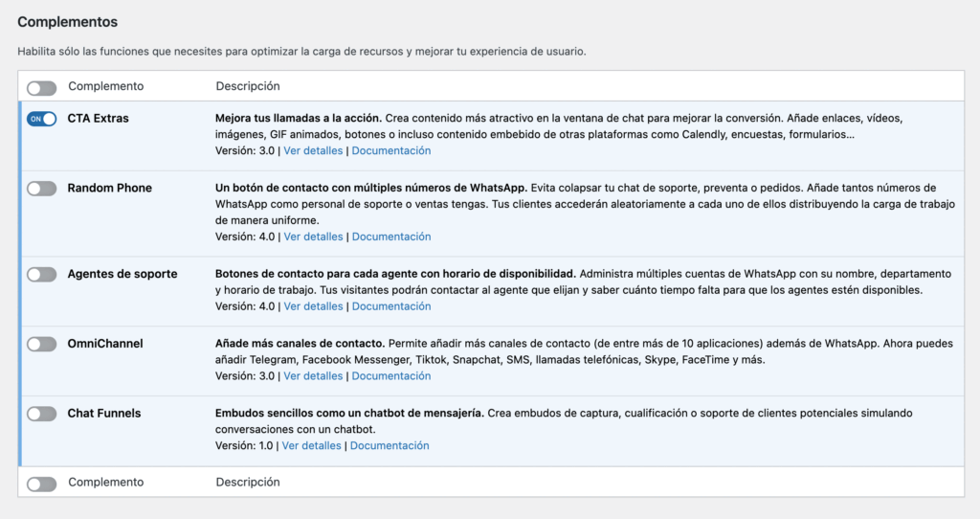Viewport: 980px width, 519px height.
Task: Open Random Phone's Documentación link
Action: pos(391,237)
